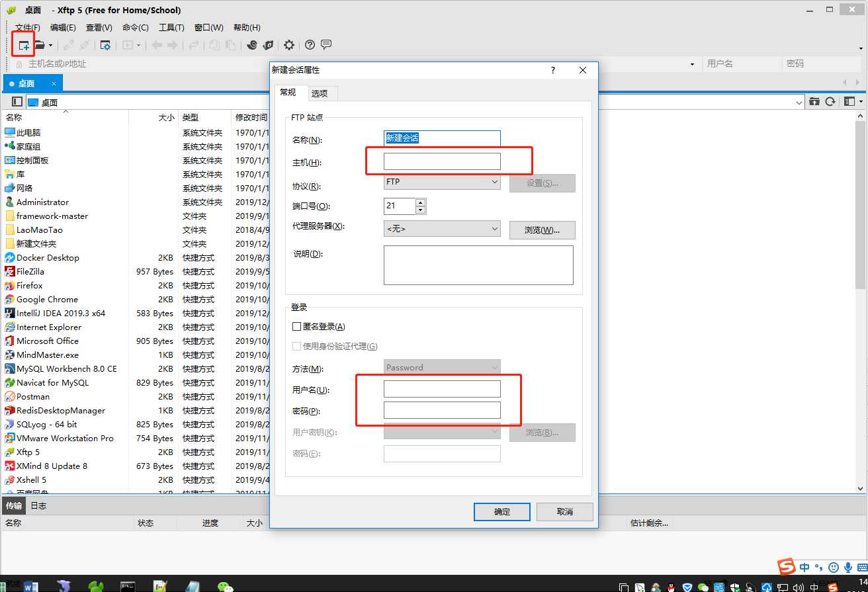This screenshot has height=592, width=868.
Task: Open the command prompt taskbar icon
Action: coord(128,586)
